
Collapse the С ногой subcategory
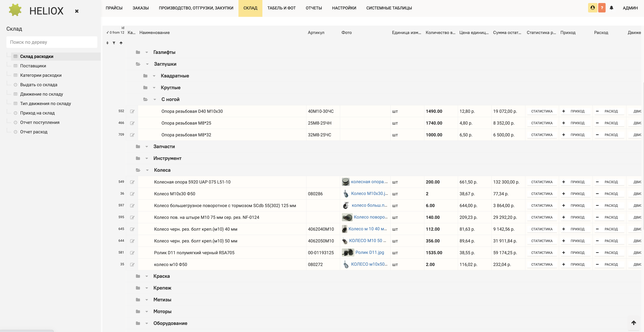155,99
